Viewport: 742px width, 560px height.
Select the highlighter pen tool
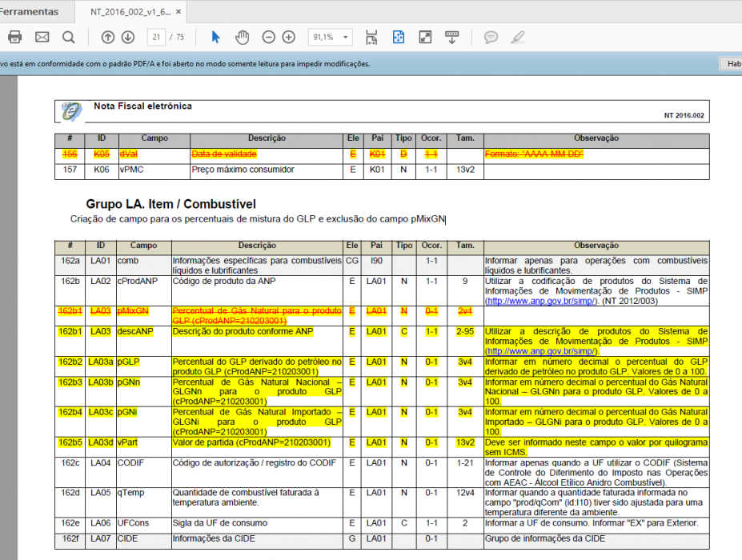[518, 37]
